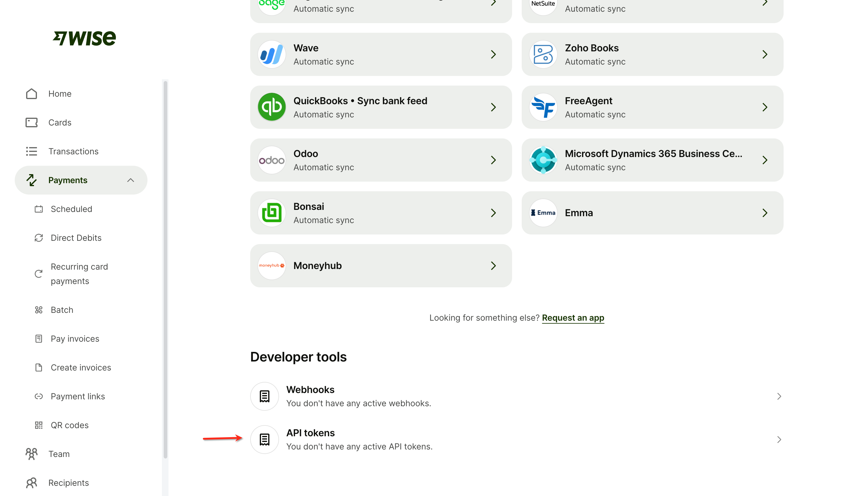The image size is (868, 496).
Task: Click the Sage card's Automatic sync text
Action: (323, 8)
